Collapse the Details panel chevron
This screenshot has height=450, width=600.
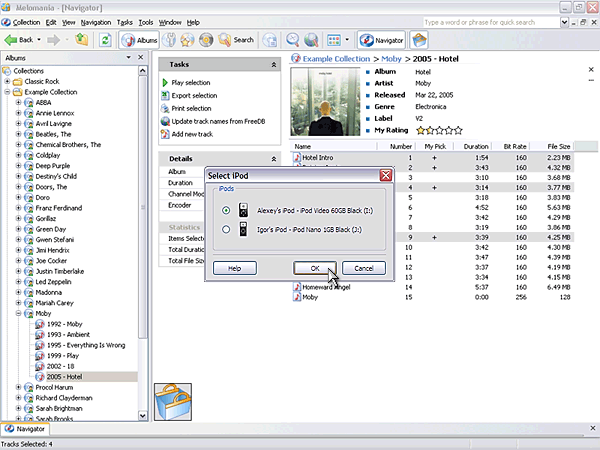[x=274, y=159]
